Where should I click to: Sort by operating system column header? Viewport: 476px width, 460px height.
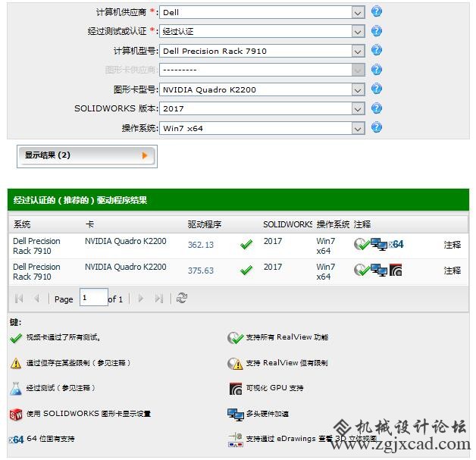pyautogui.click(x=333, y=224)
